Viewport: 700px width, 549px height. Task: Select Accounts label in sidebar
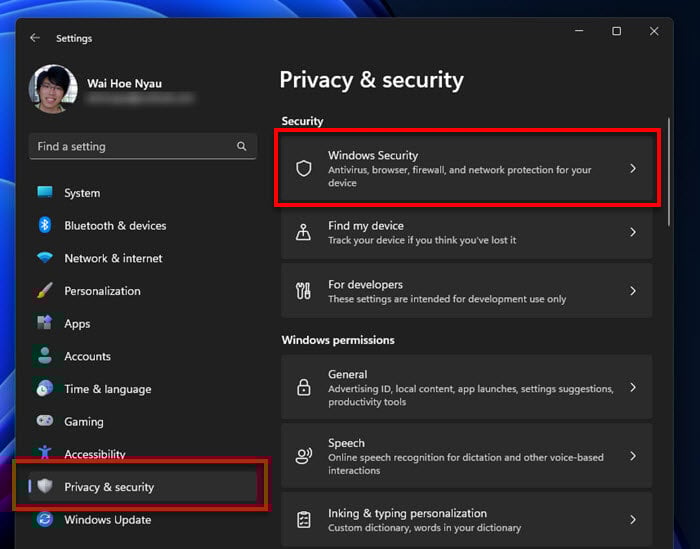point(88,356)
